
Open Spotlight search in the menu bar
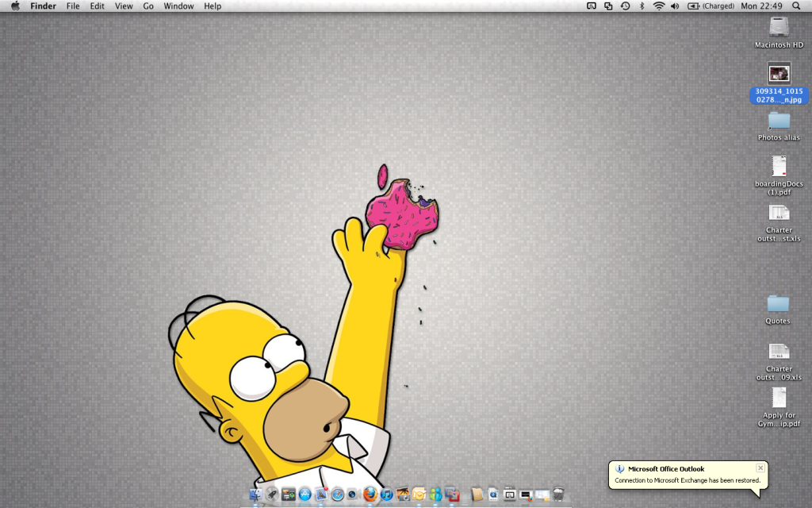pos(795,6)
